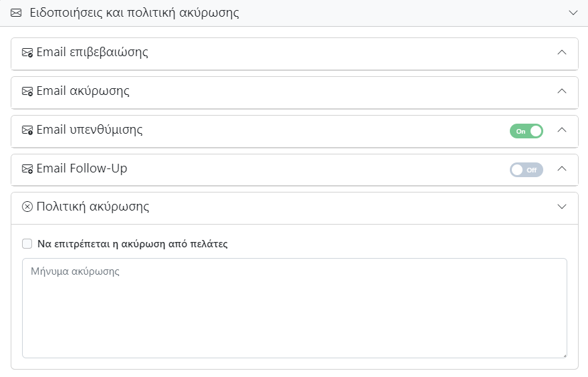Expand the Email επιβεβαίωσης panel chevron
The image size is (588, 377).
point(562,52)
